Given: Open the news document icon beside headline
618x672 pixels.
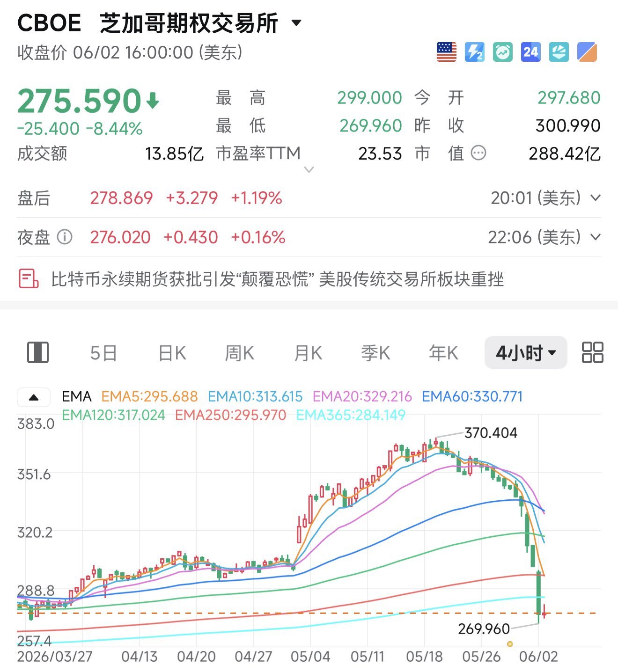Looking at the screenshot, I should 29,278.
